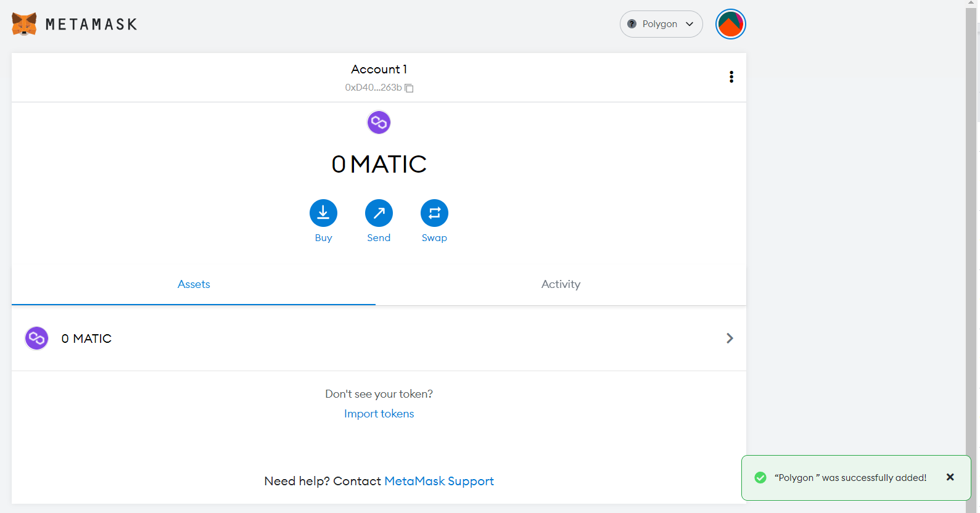The height and width of the screenshot is (513, 980).
Task: Click the 0 MATIC main balance
Action: (x=379, y=164)
